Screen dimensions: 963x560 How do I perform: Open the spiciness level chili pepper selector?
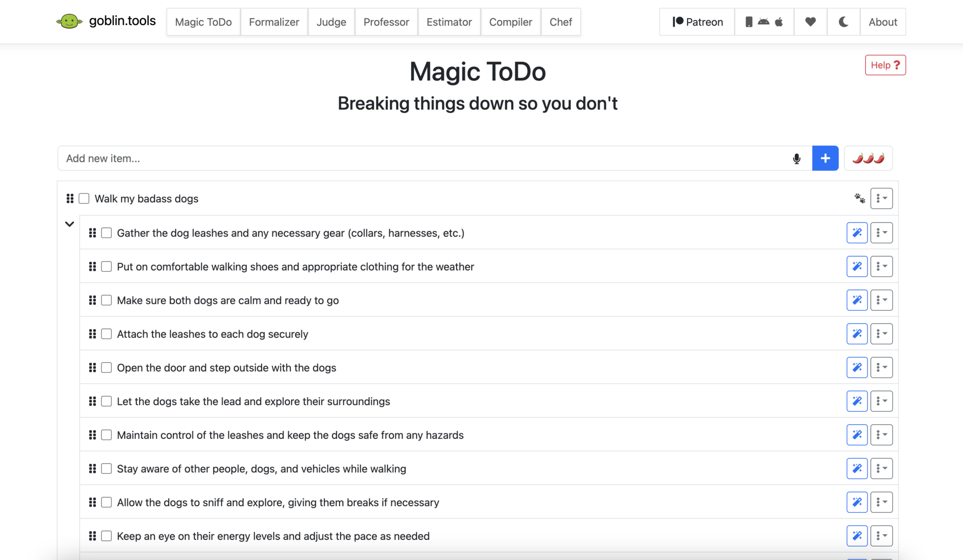(868, 158)
